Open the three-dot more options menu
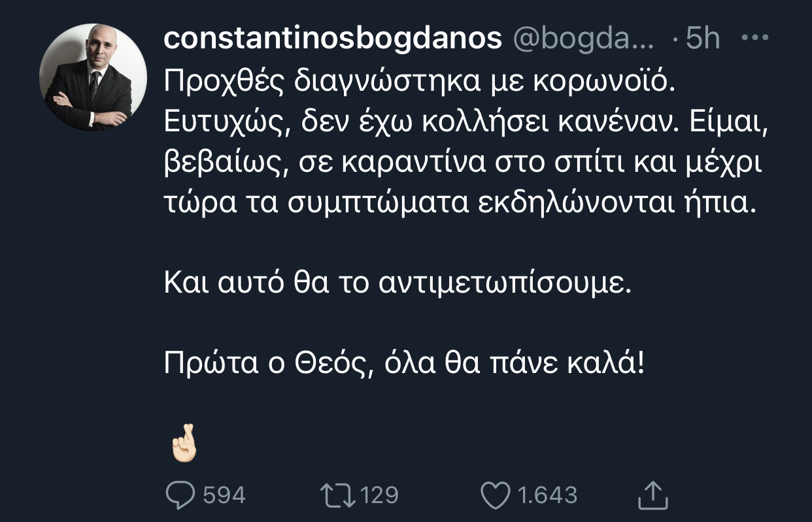Image resolution: width=812 pixels, height=522 pixels. pyautogui.click(x=755, y=39)
